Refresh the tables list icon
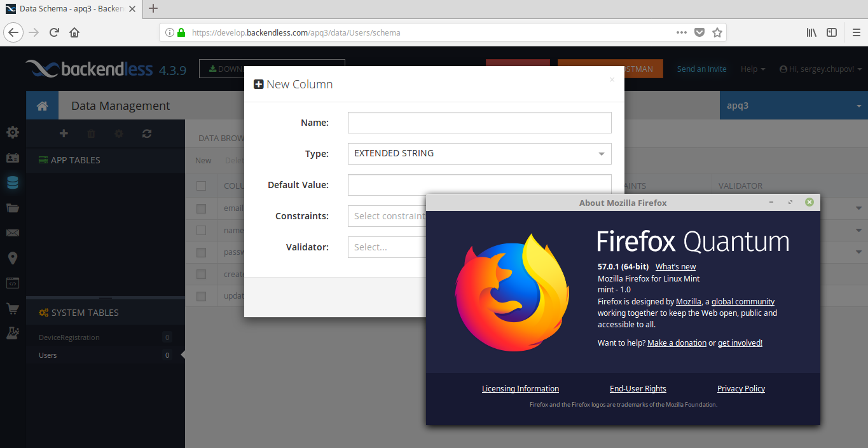The width and height of the screenshot is (868, 448). click(147, 133)
